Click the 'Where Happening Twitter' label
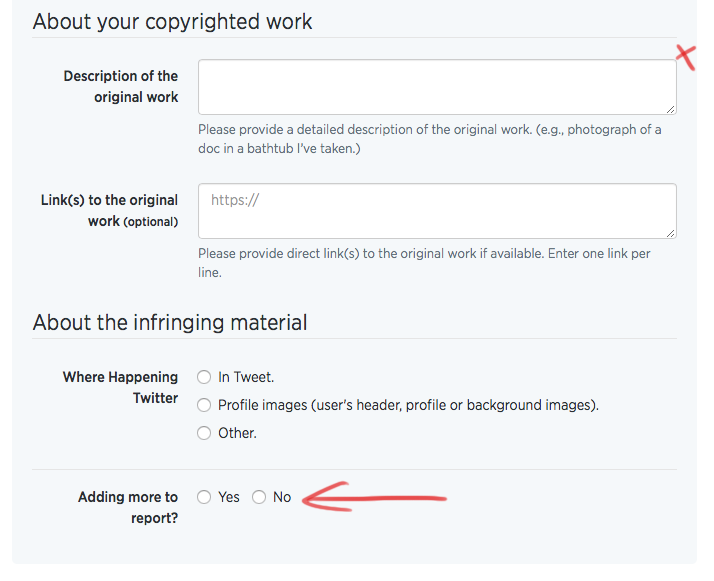This screenshot has width=714, height=581. pyautogui.click(x=121, y=387)
